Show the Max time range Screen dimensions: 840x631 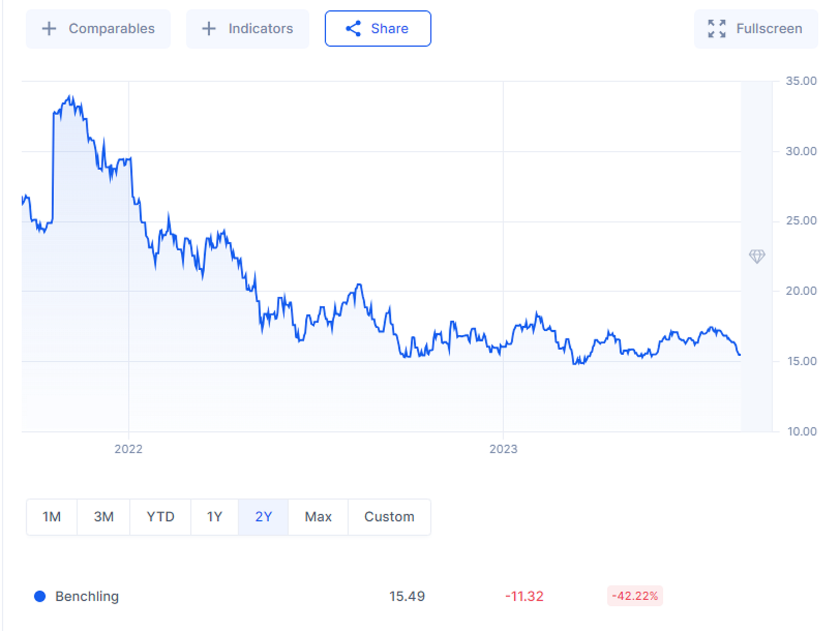[x=318, y=517]
